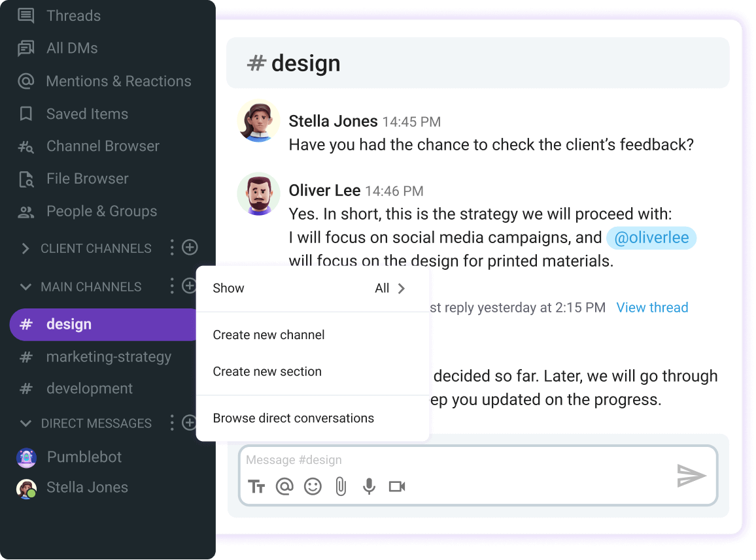Open the View thread link
The width and height of the screenshot is (756, 560).
(652, 307)
